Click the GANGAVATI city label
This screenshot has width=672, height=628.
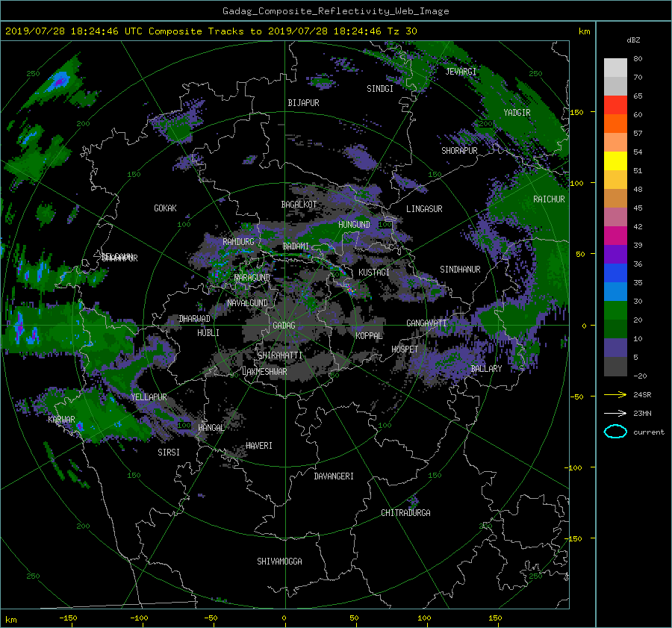click(426, 323)
